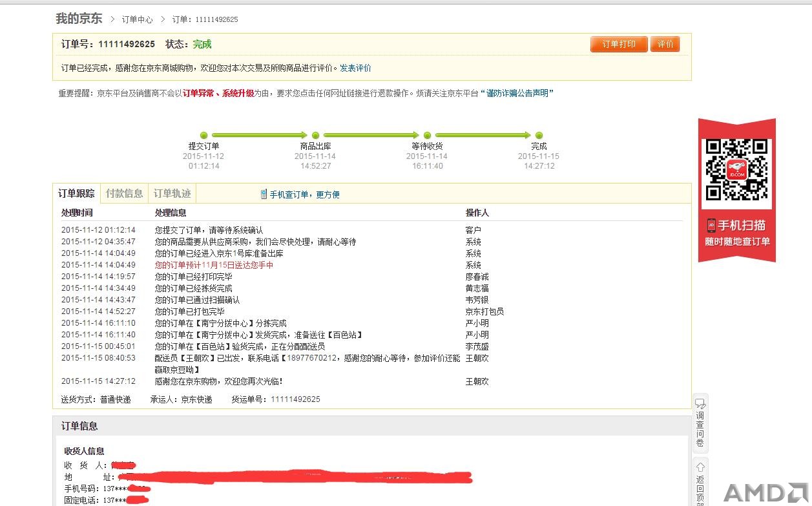This screenshot has height=506, width=812.
Task: Open the 发表评价 link
Action: 355,68
